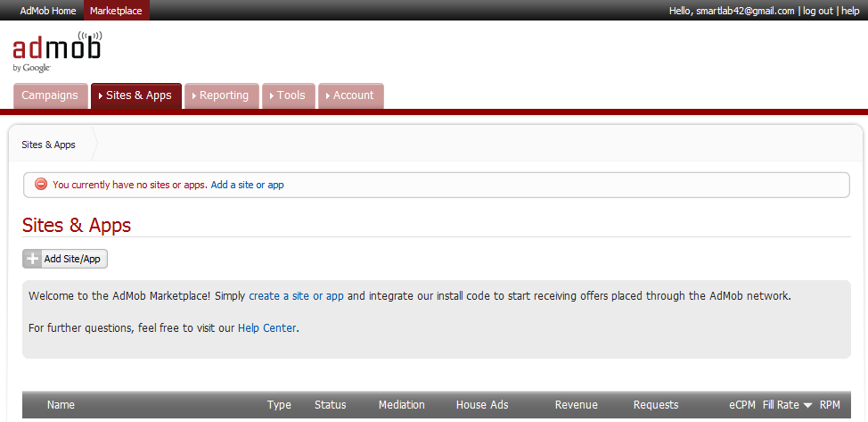Screen dimensions: 868x422
Task: Sort table by Mediation column
Action: tap(402, 405)
